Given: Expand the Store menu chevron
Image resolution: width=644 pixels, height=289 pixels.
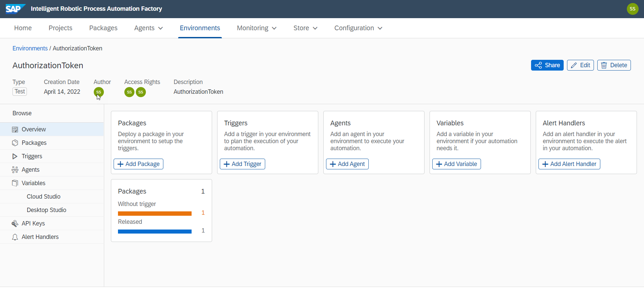Looking at the screenshot, I should pyautogui.click(x=315, y=28).
